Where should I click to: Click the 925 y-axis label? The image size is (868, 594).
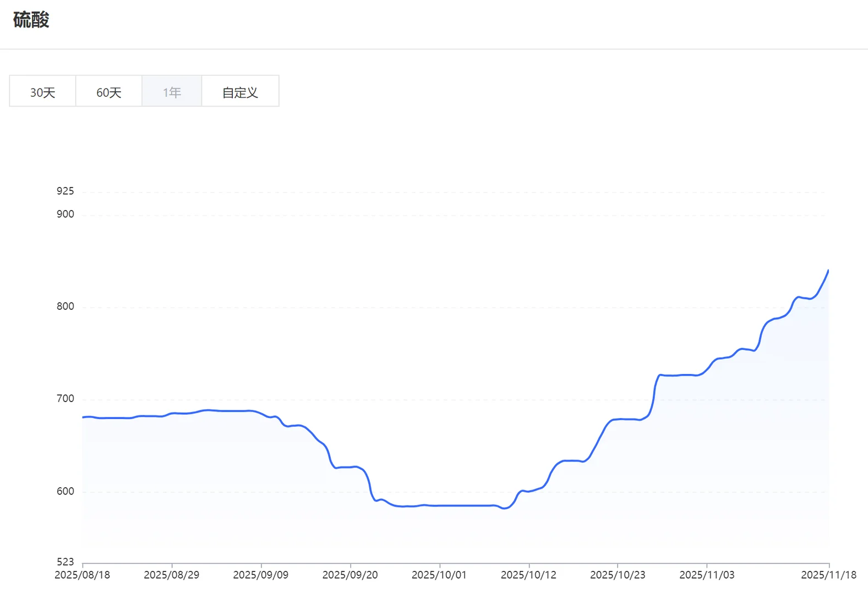(65, 191)
